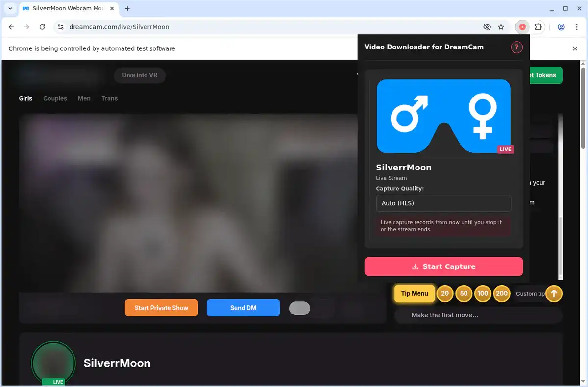The height and width of the screenshot is (387, 588).
Task: Open a new tab with plus button
Action: point(127,9)
